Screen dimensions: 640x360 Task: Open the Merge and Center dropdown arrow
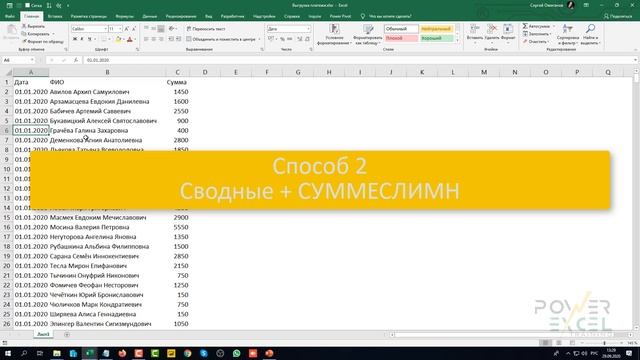click(x=260, y=39)
